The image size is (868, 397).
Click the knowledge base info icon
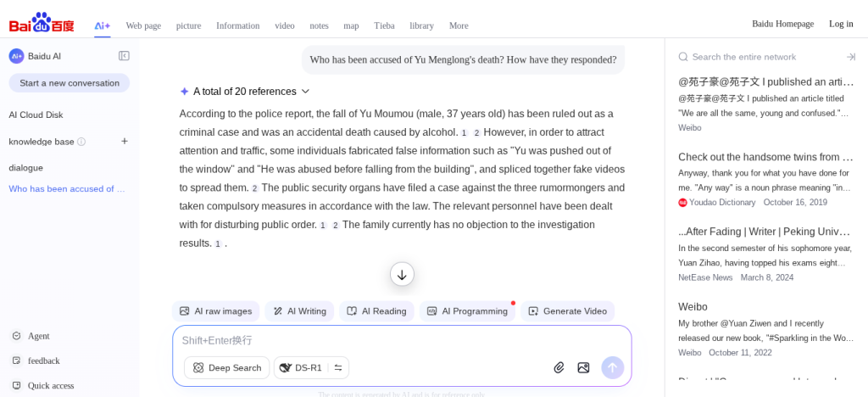click(x=81, y=142)
